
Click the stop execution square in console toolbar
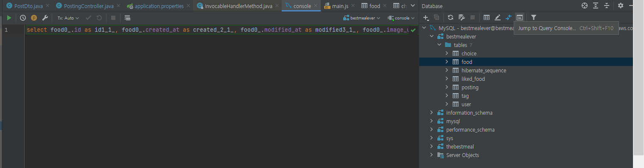pos(113,18)
